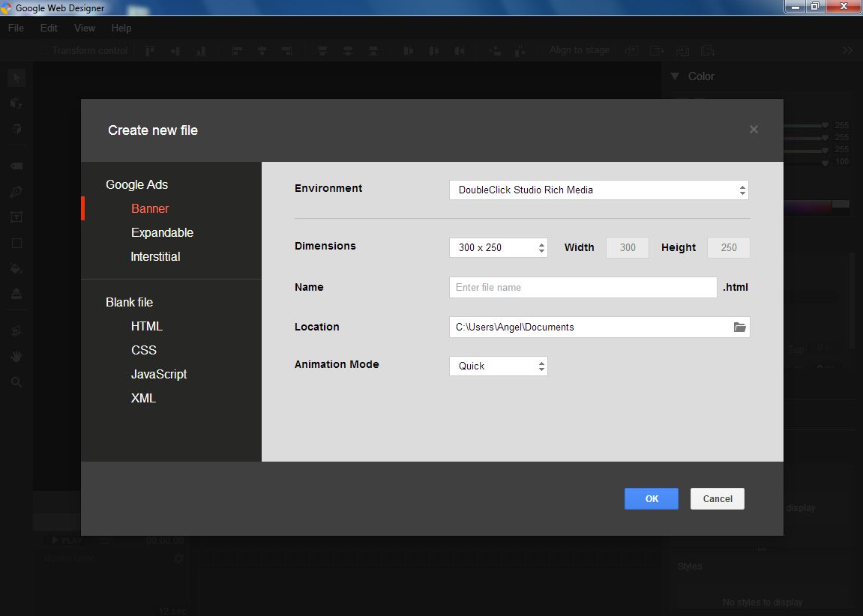Click the last toolbar icon before the chevrons
This screenshot has width=863, height=616.
click(707, 51)
